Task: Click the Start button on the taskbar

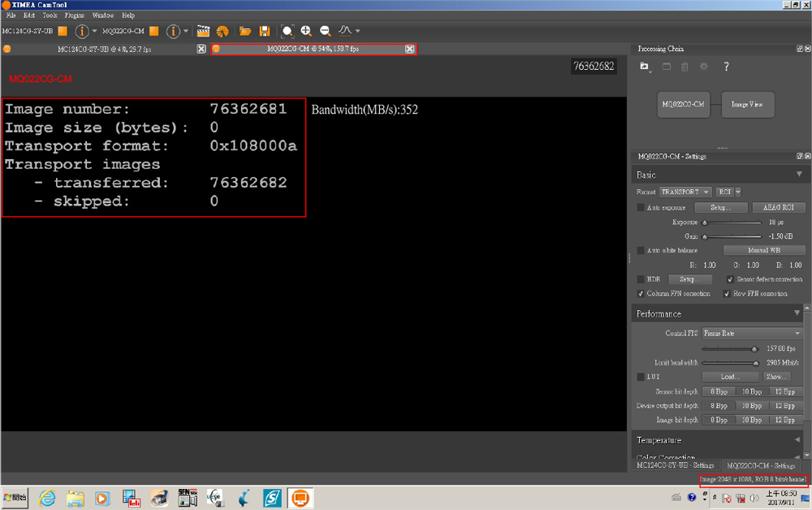Action: 15,498
